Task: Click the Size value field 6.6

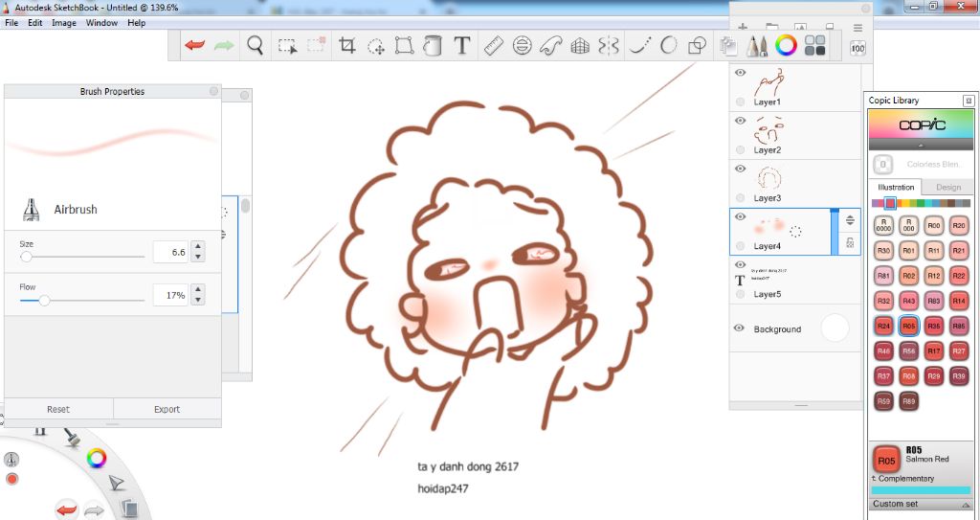Action: click(170, 252)
